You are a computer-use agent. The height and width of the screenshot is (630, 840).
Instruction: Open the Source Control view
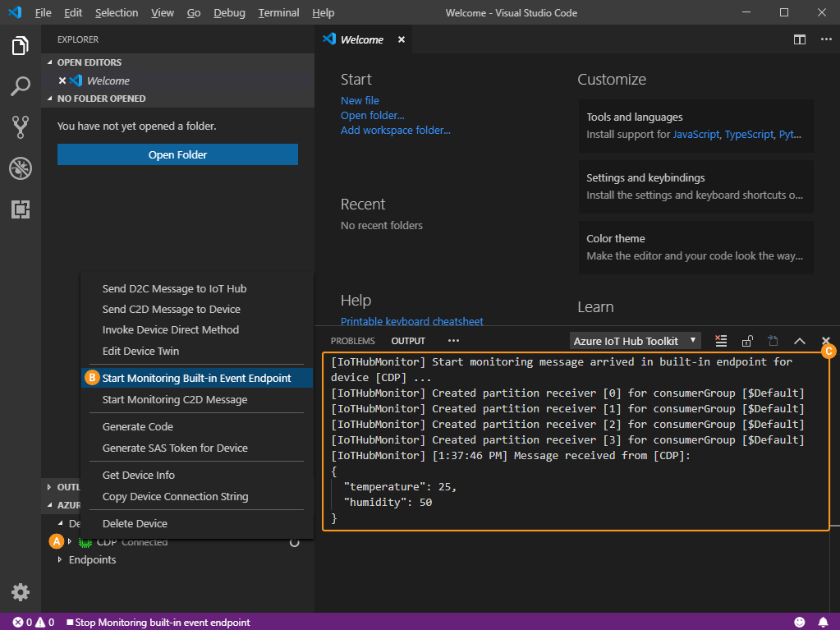[x=21, y=126]
